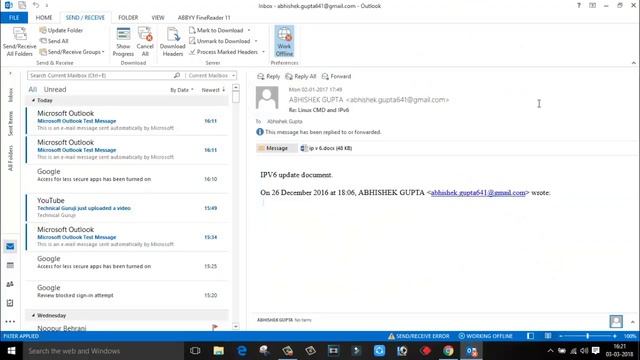Collapse the ribbon with caret
640x360 pixels.
click(x=633, y=63)
